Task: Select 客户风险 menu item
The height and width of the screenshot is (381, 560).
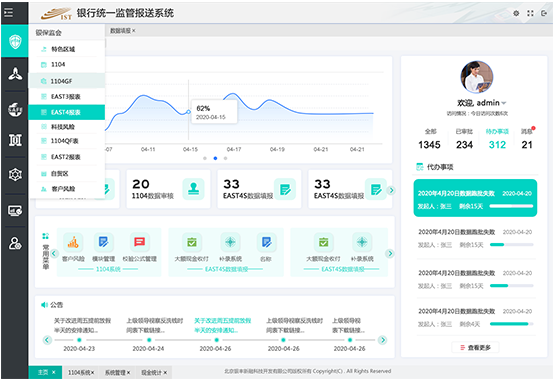Action: pyautogui.click(x=67, y=189)
